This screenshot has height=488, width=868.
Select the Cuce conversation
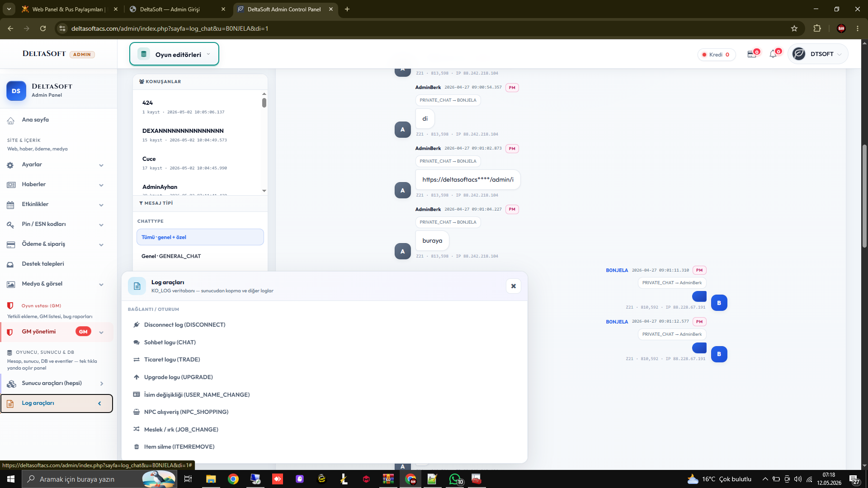198,163
